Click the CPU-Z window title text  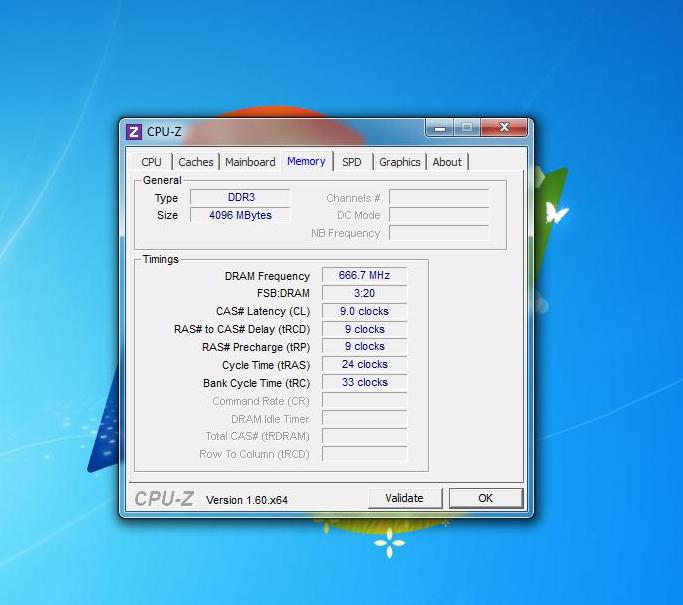click(164, 132)
